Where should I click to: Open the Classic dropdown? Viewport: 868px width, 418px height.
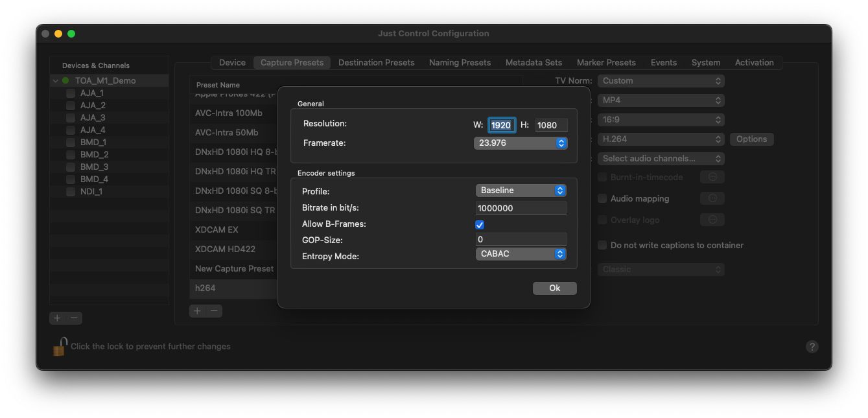click(x=661, y=270)
